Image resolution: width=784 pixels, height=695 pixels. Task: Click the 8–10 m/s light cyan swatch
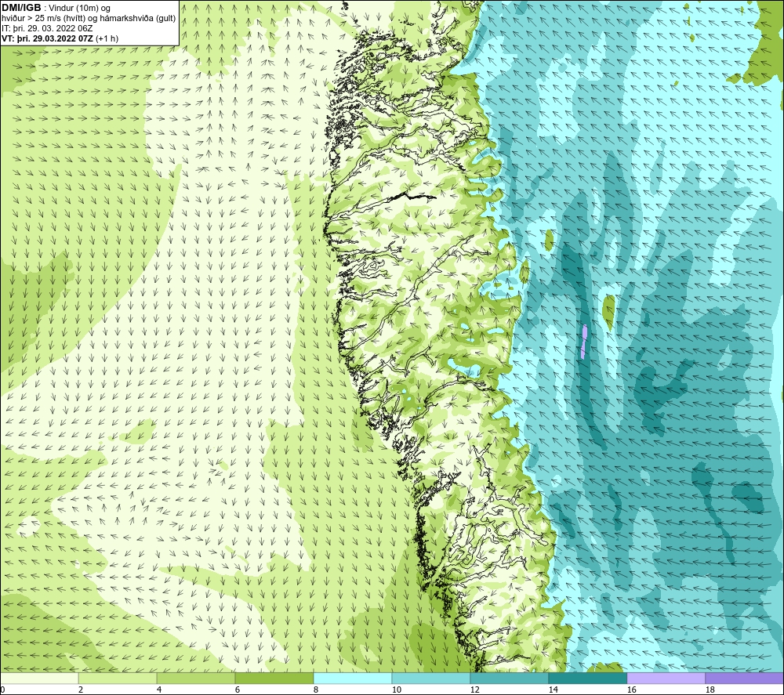[353, 679]
